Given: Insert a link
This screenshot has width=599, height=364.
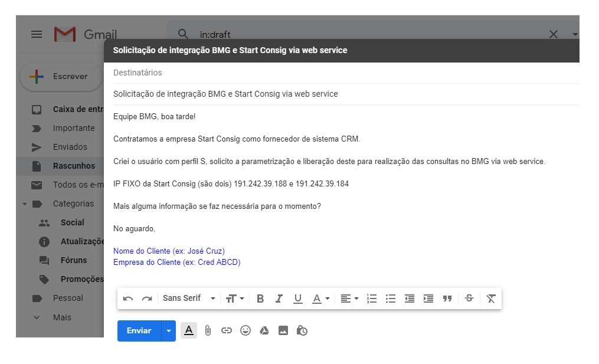Looking at the screenshot, I should point(227,331).
